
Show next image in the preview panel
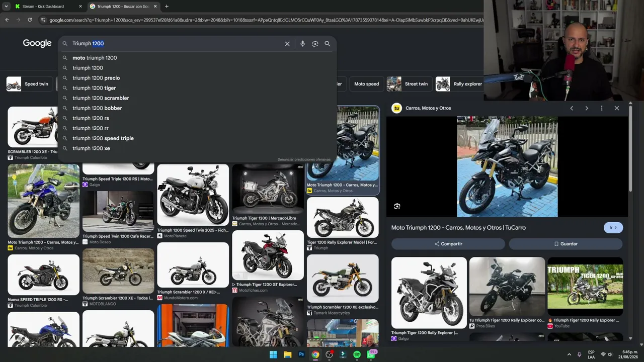[587, 108]
